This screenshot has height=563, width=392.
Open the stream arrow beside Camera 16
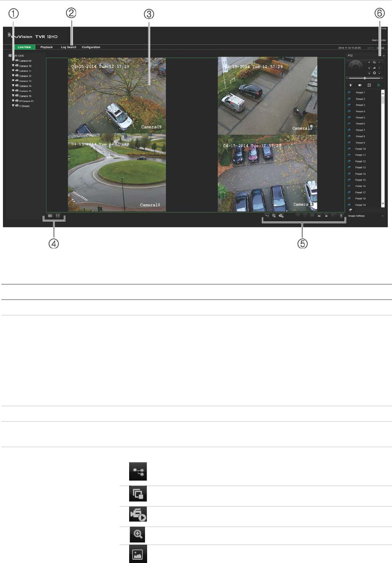13,96
